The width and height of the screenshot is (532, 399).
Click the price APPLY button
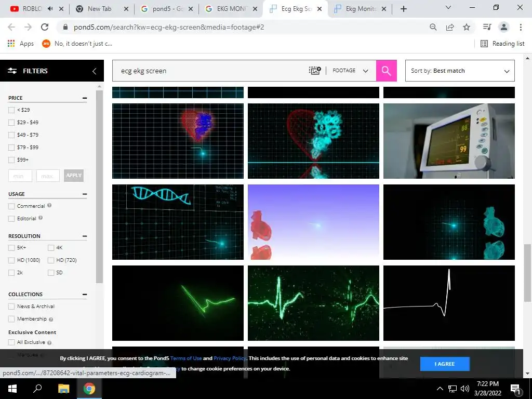coord(74,176)
